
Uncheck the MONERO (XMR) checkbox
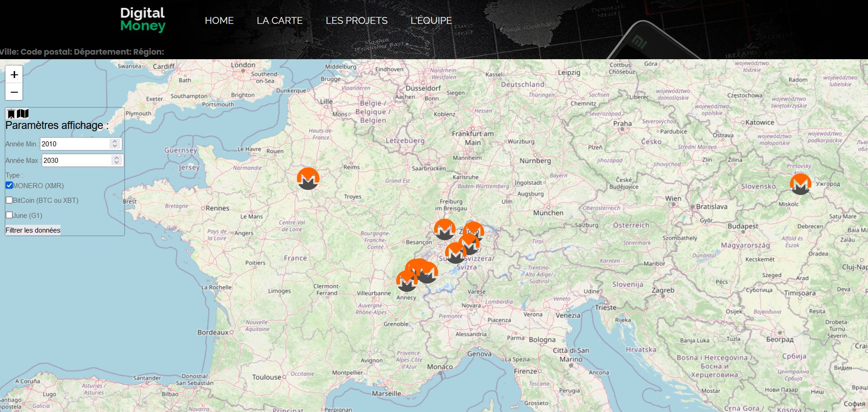click(x=9, y=185)
